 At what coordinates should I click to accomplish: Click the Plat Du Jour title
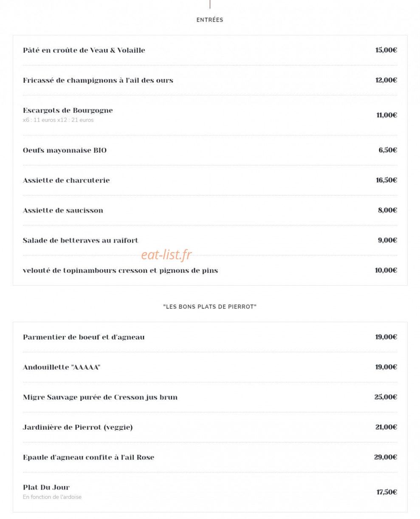pos(46,488)
